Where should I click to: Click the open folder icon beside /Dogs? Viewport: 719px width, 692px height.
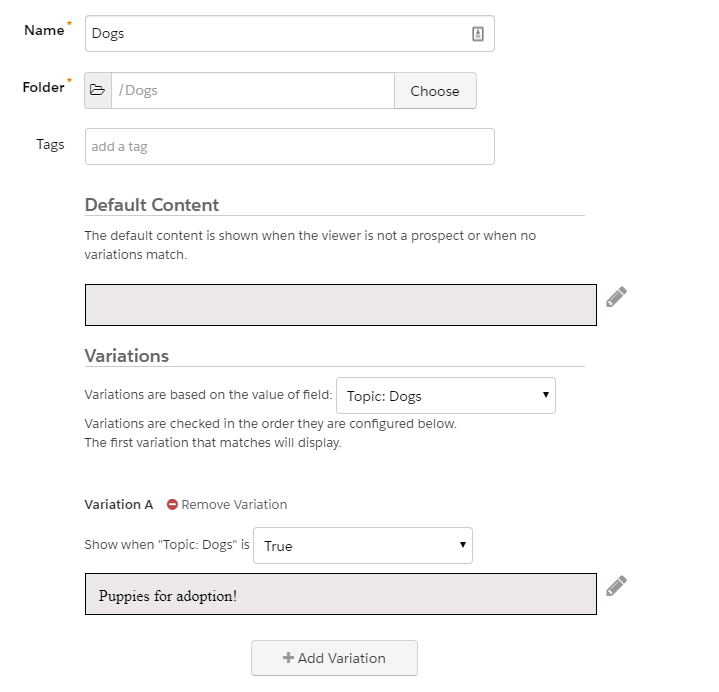point(97,90)
